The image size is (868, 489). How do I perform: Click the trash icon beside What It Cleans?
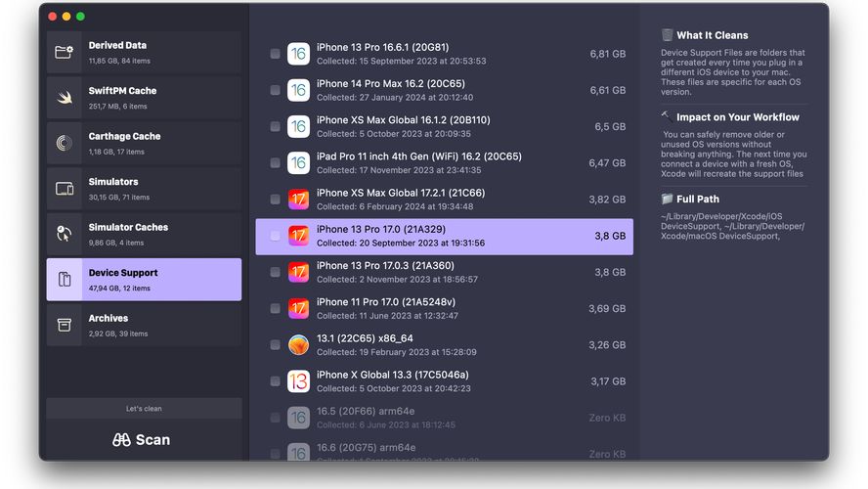point(667,35)
